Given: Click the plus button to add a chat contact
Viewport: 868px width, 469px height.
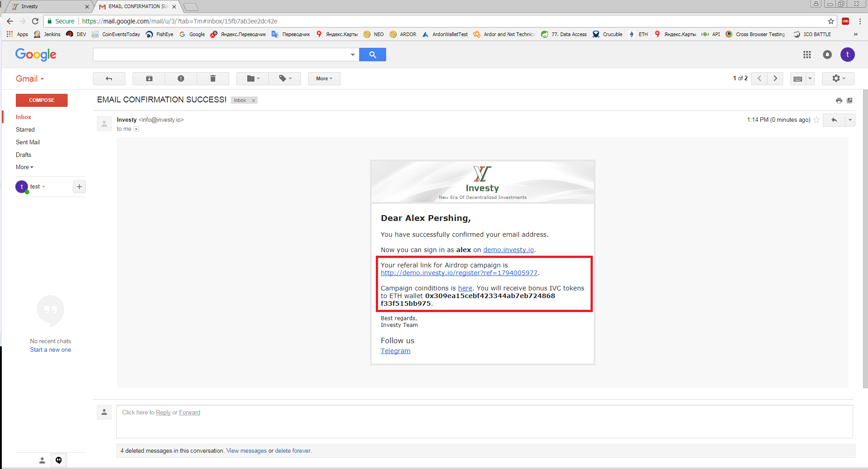Looking at the screenshot, I should point(79,187).
